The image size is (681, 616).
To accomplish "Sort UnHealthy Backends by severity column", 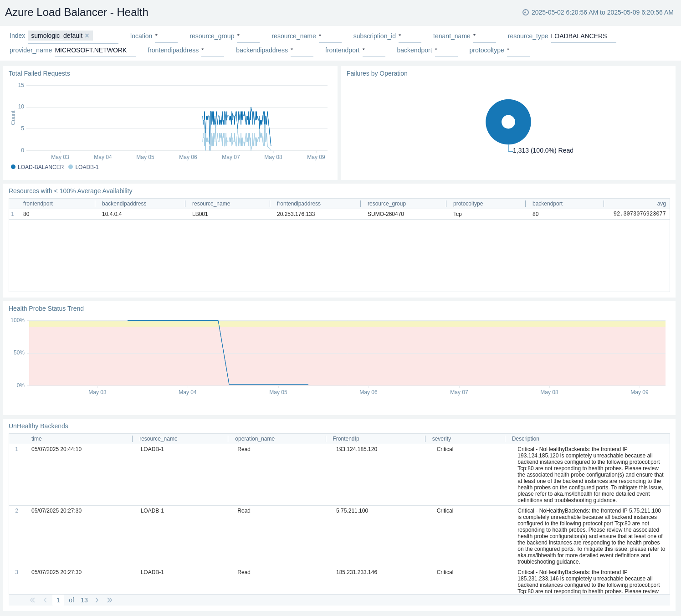I will 441,439.
